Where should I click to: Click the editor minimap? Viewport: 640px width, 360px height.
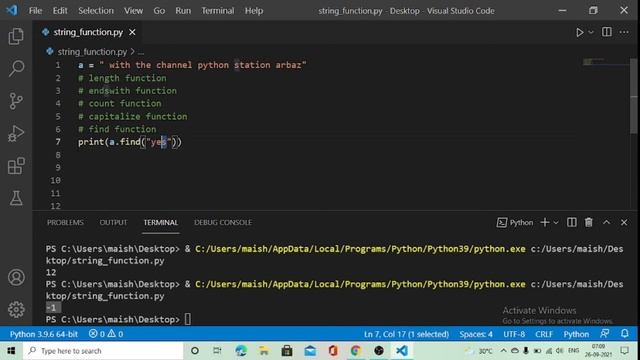click(x=606, y=62)
